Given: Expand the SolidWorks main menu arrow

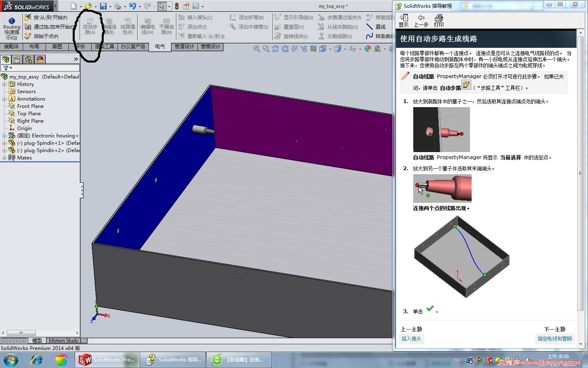Looking at the screenshot, I should click(x=56, y=6).
